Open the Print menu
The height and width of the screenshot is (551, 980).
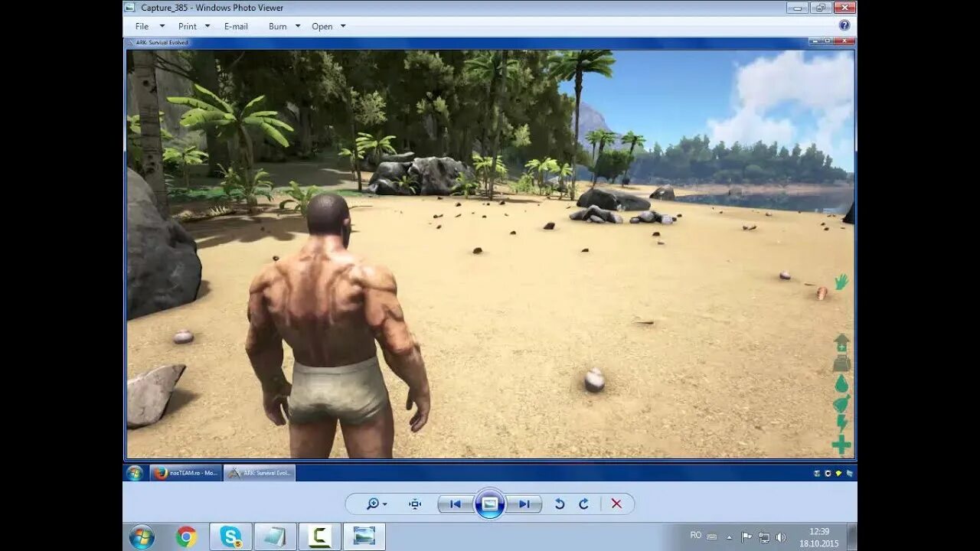(188, 25)
